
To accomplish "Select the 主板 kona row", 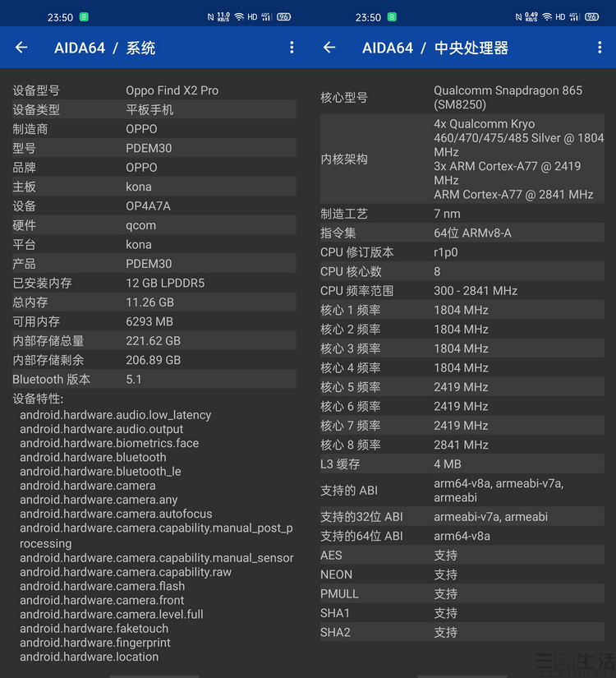I will (154, 187).
